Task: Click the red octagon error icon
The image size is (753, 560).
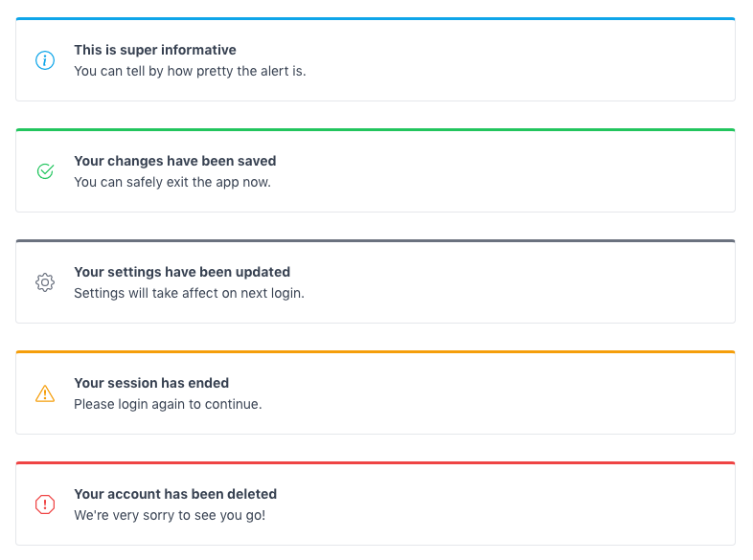Action: [x=45, y=504]
